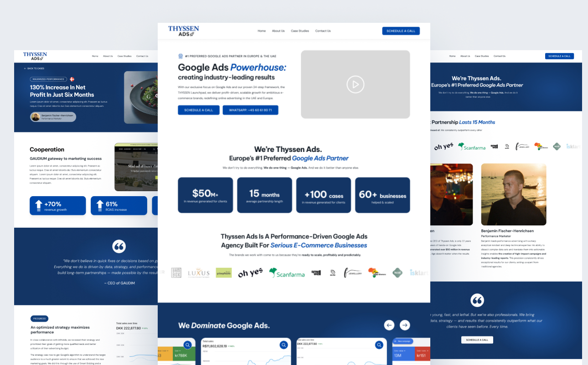Click the badge icon beside '#1 Preferred Google Ads Partner'
This screenshot has height=365, width=588.
coord(181,56)
